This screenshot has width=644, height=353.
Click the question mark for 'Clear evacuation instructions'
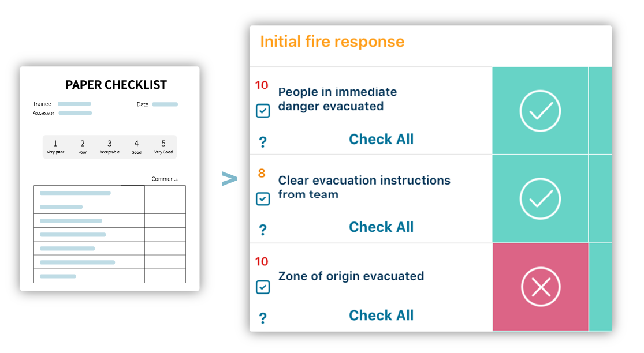click(x=263, y=228)
